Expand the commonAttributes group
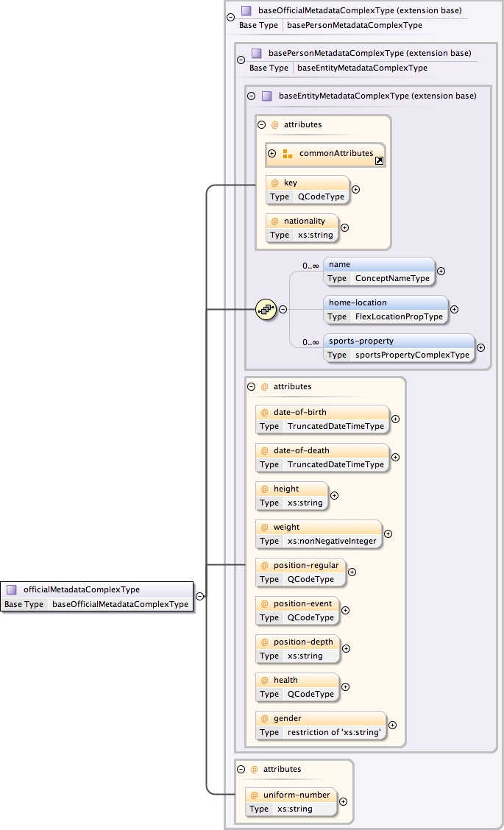Screen dimensions: 504x830 tap(272, 154)
